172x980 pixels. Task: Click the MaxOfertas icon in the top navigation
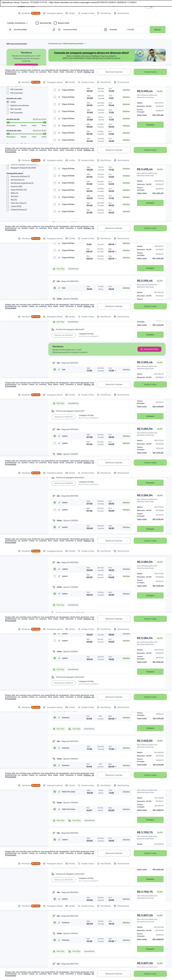pos(98,13)
